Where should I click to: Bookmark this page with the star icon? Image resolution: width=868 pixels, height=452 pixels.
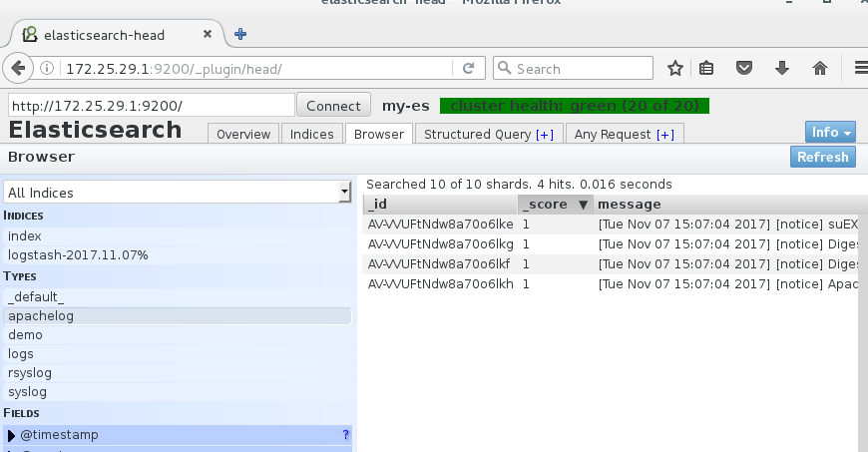pyautogui.click(x=674, y=68)
